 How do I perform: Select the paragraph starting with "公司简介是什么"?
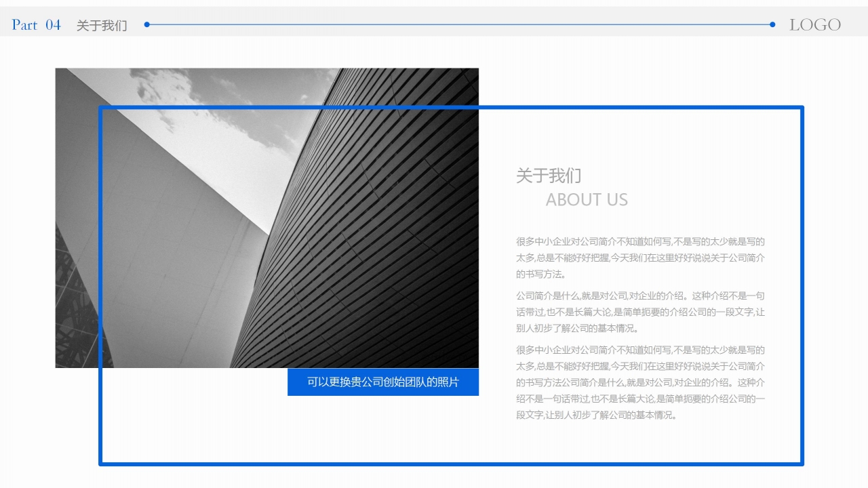coord(639,312)
